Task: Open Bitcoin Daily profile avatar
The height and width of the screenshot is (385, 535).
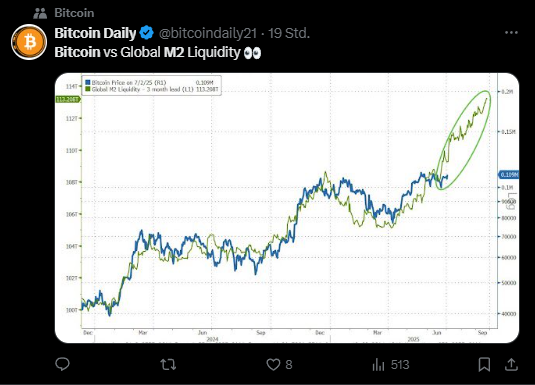Action: click(x=29, y=42)
